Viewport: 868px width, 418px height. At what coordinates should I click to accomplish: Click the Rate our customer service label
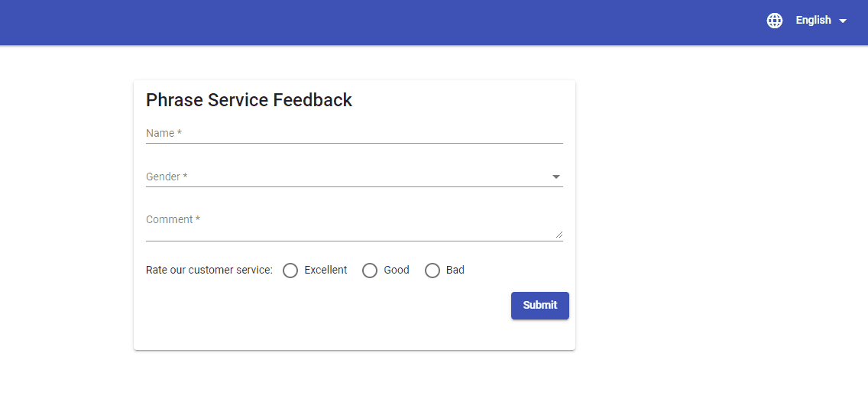(x=209, y=271)
